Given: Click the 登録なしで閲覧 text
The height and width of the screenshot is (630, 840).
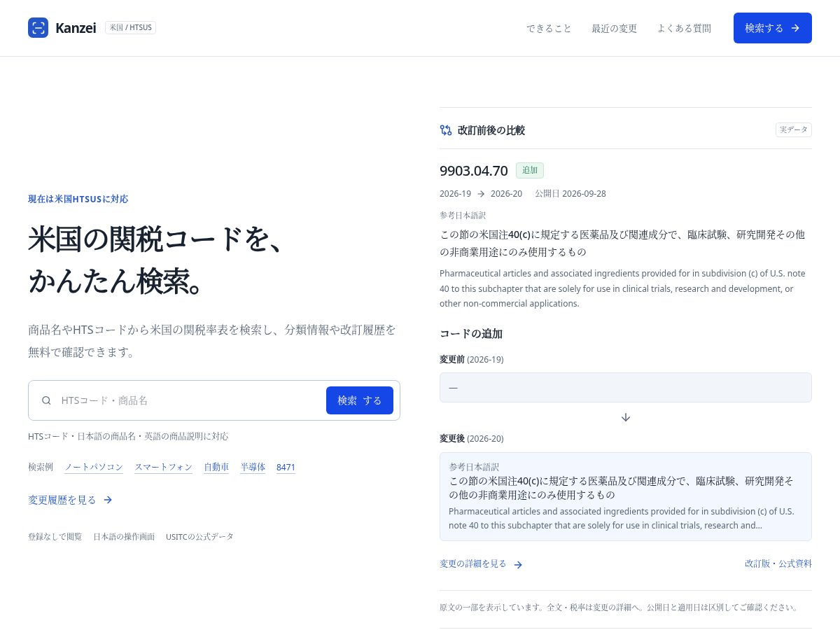Looking at the screenshot, I should [55, 537].
